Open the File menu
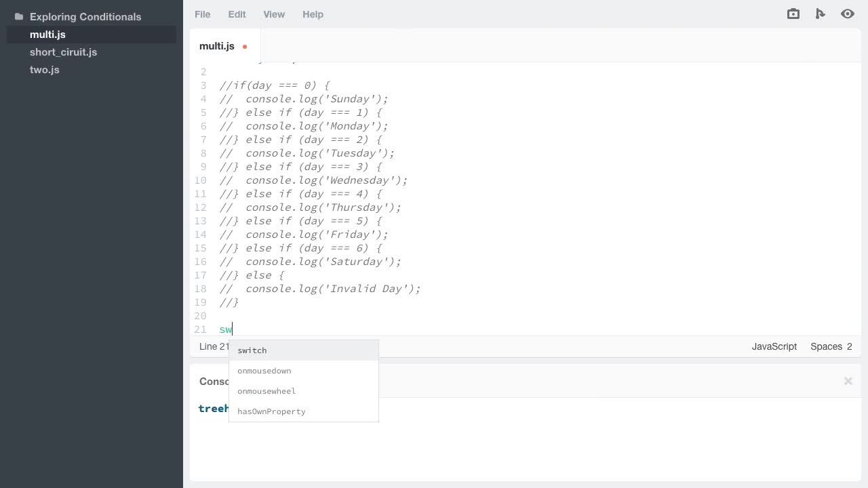This screenshot has height=488, width=868. coord(202,14)
